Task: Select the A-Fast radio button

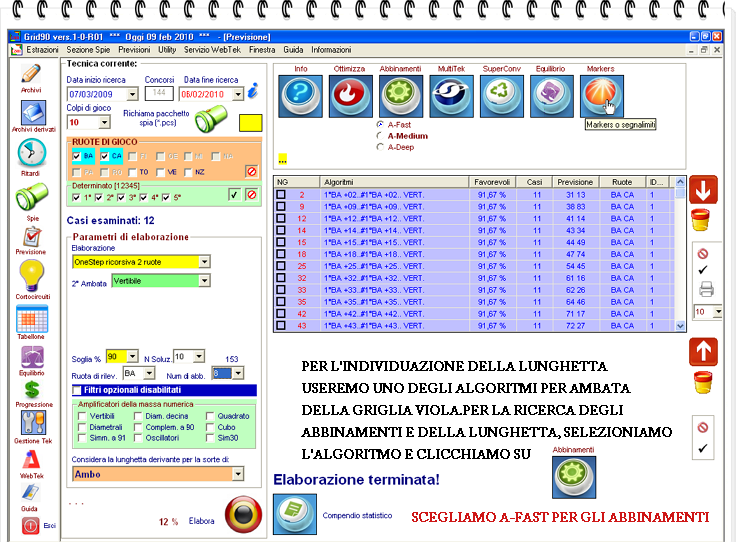Action: 380,125
